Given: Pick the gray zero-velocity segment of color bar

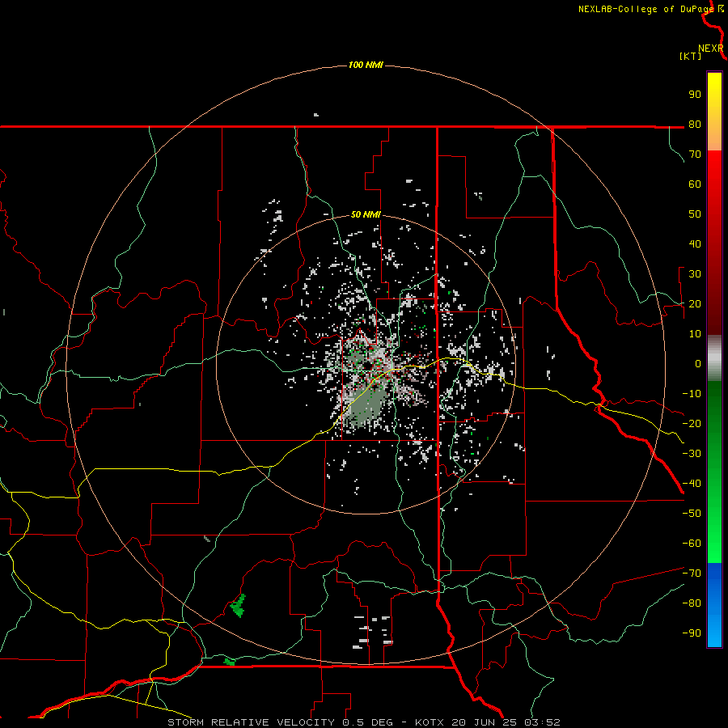Looking at the screenshot, I should tap(714, 358).
